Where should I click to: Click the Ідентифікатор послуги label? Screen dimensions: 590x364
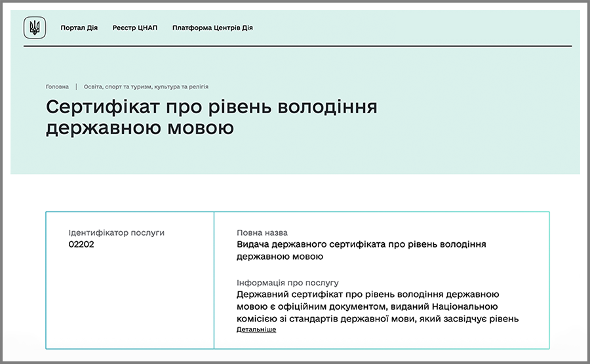click(116, 233)
